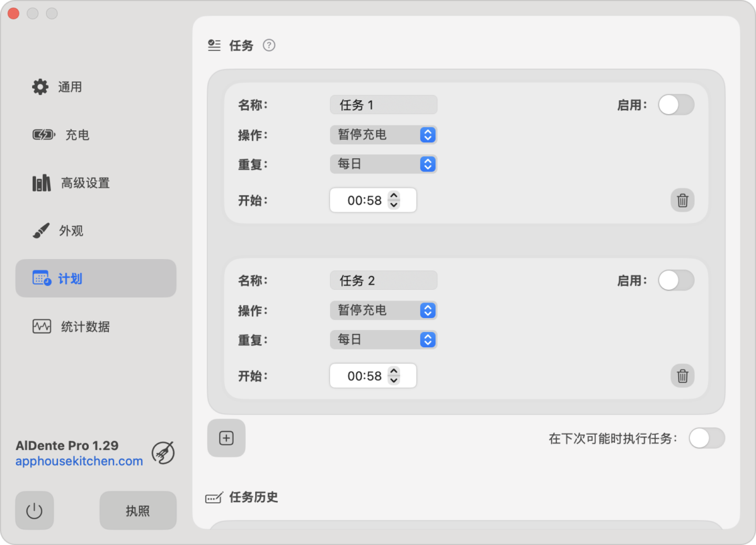Click the 任务 2 name field
Viewport: 756px width, 545px height.
(383, 280)
